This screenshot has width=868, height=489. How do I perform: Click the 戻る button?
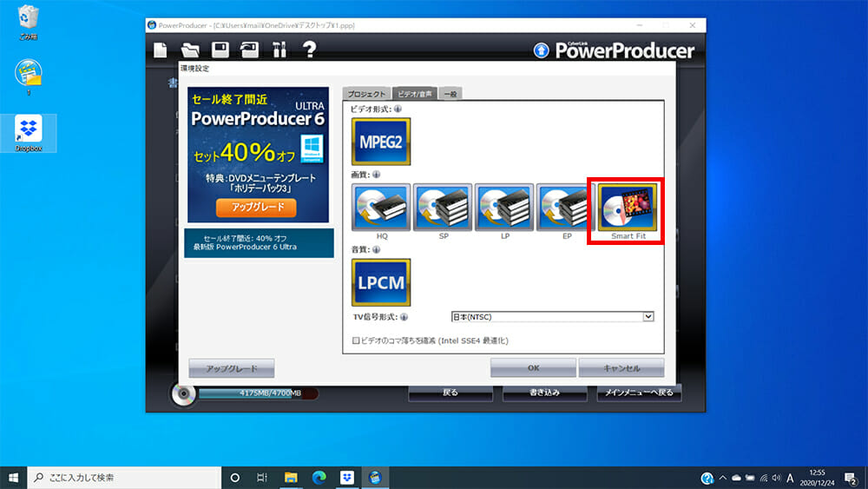click(450, 393)
